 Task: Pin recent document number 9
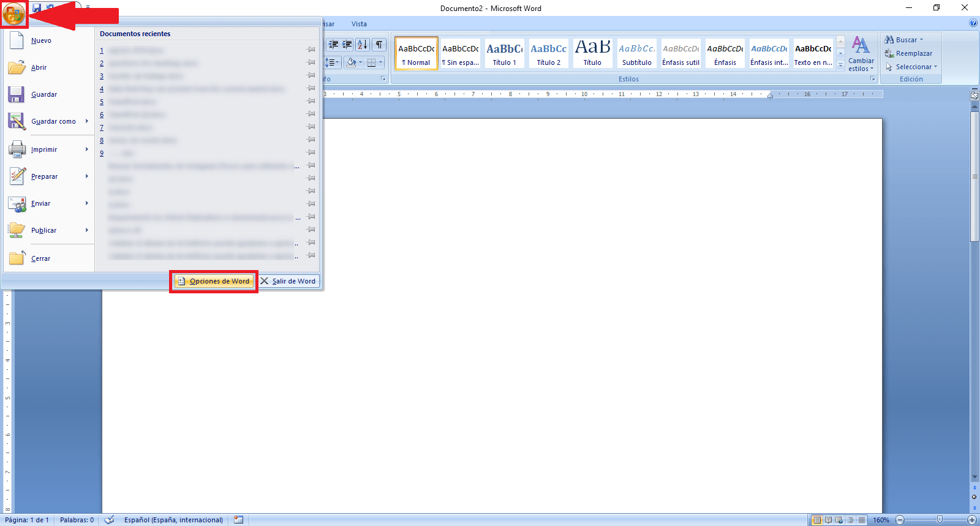311,152
